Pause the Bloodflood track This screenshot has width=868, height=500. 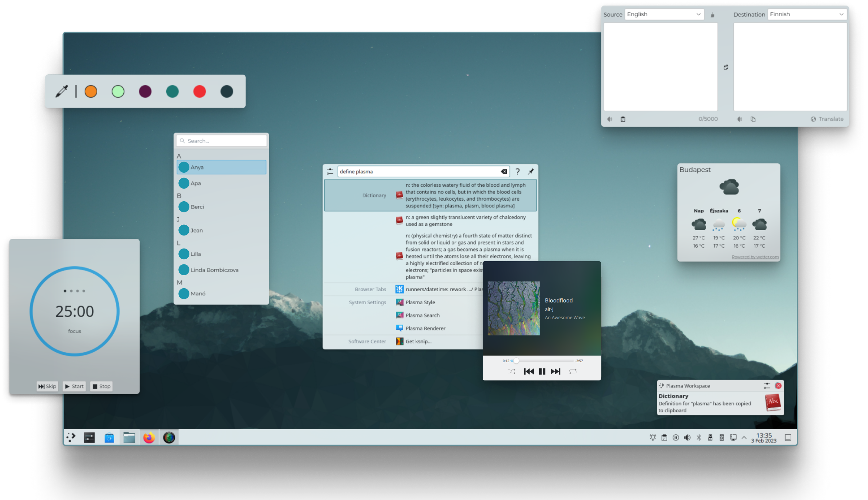click(542, 372)
